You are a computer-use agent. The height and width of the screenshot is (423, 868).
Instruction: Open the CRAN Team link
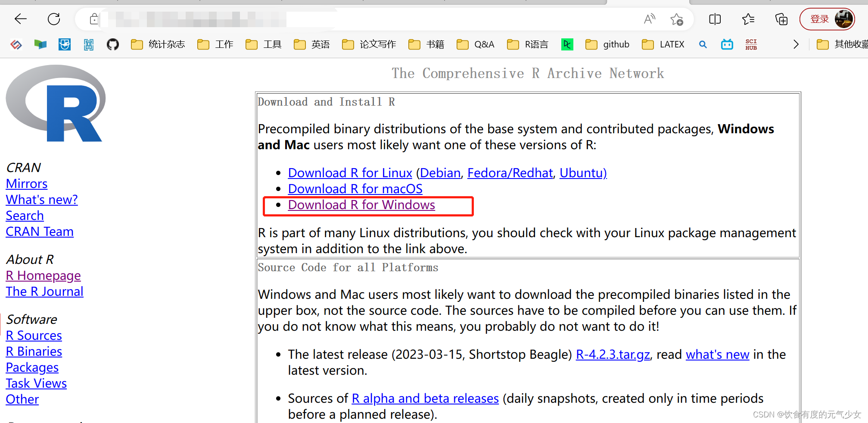click(x=40, y=232)
